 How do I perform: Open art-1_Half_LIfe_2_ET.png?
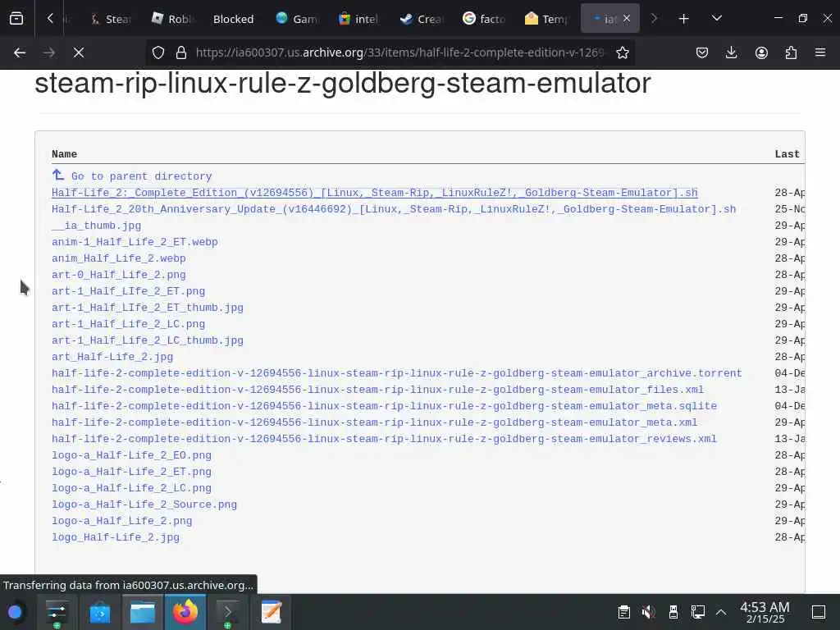click(128, 291)
